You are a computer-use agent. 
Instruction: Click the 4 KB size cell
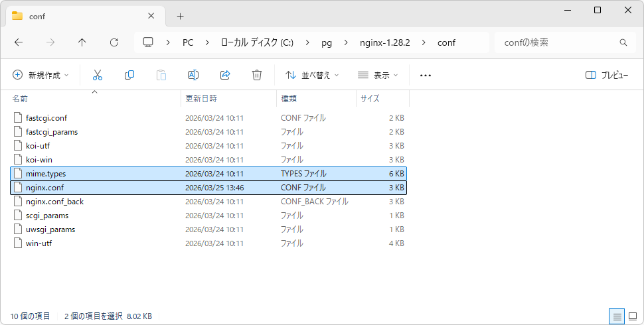[x=397, y=243]
